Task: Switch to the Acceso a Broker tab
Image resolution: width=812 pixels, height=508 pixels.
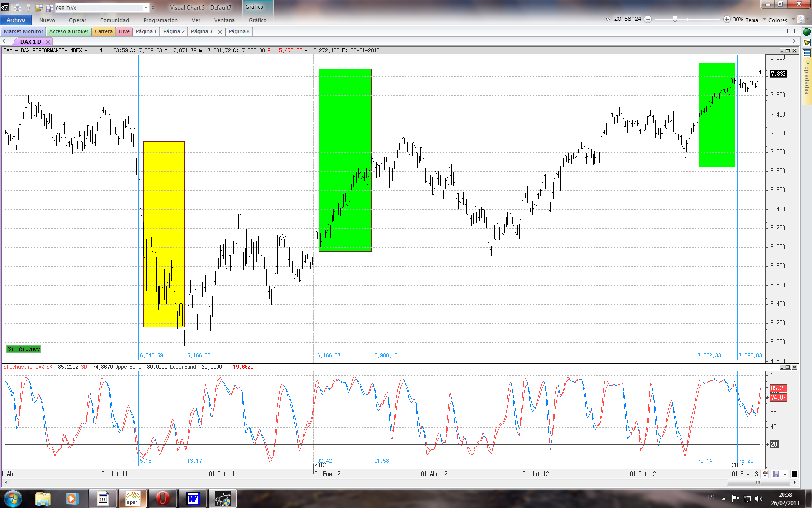Action: point(69,31)
